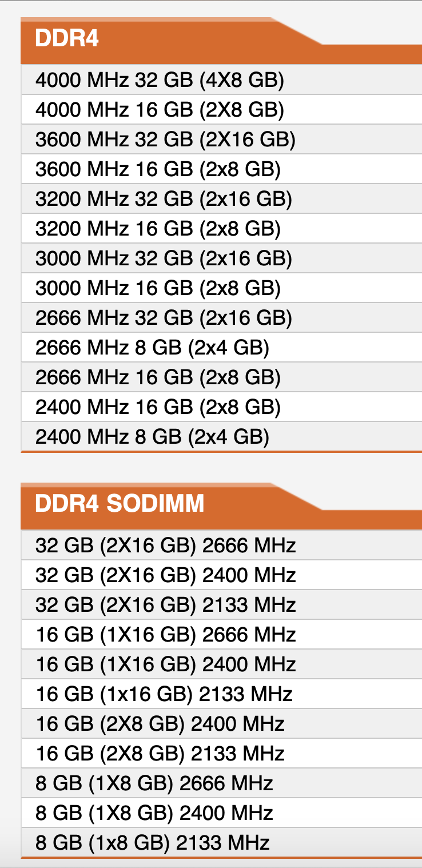Pick SODIMM 8 GB (1x8 GB) 2133 MHz
The width and height of the screenshot is (422, 868).
click(x=152, y=842)
